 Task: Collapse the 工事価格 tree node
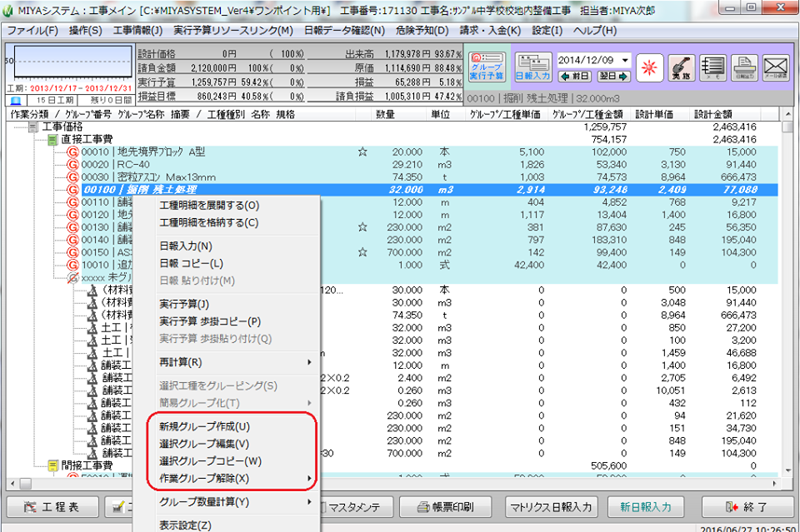point(33,127)
